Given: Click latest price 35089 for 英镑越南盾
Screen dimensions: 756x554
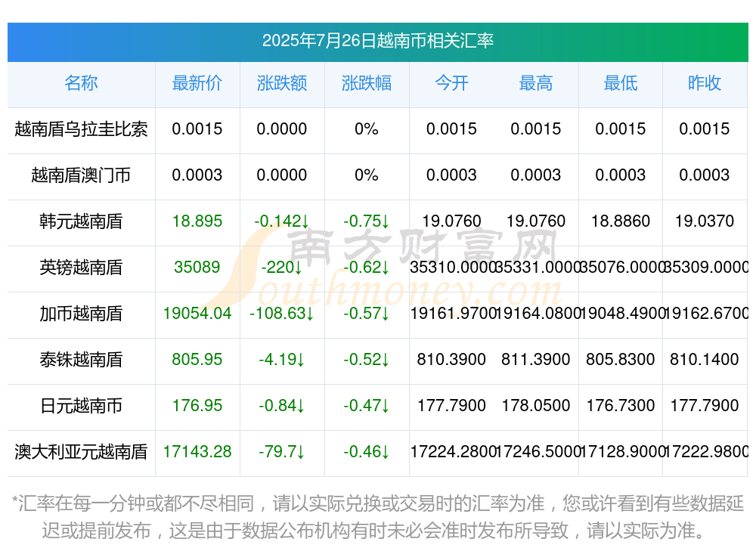Looking at the screenshot, I should [x=197, y=267].
